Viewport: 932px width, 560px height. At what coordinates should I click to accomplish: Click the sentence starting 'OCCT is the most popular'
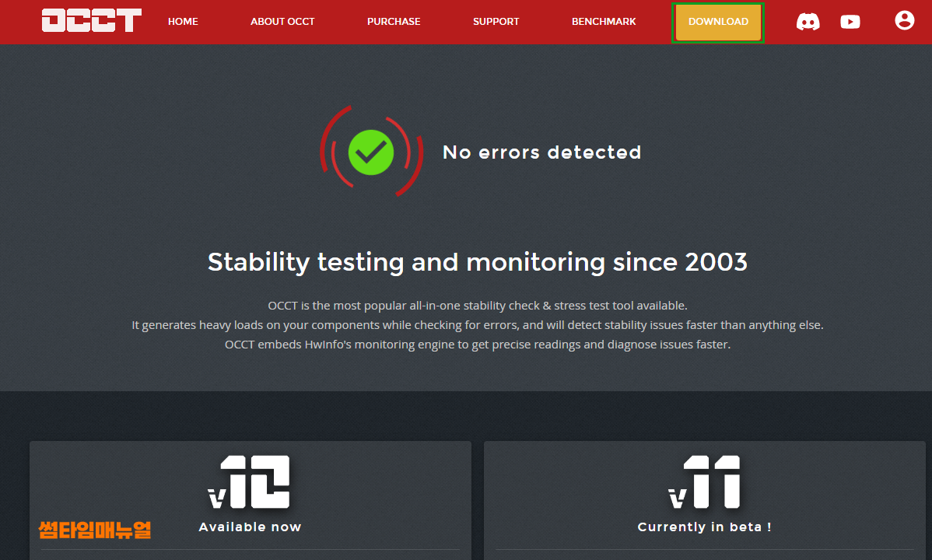[478, 306]
